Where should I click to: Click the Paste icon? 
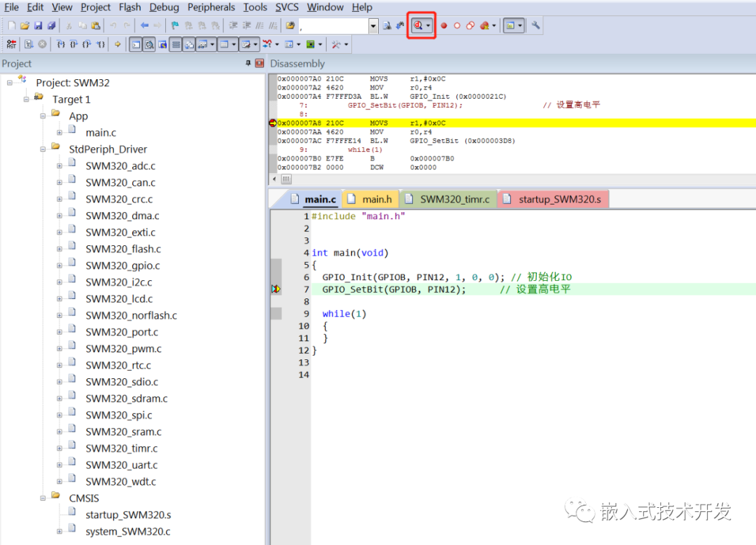click(95, 25)
